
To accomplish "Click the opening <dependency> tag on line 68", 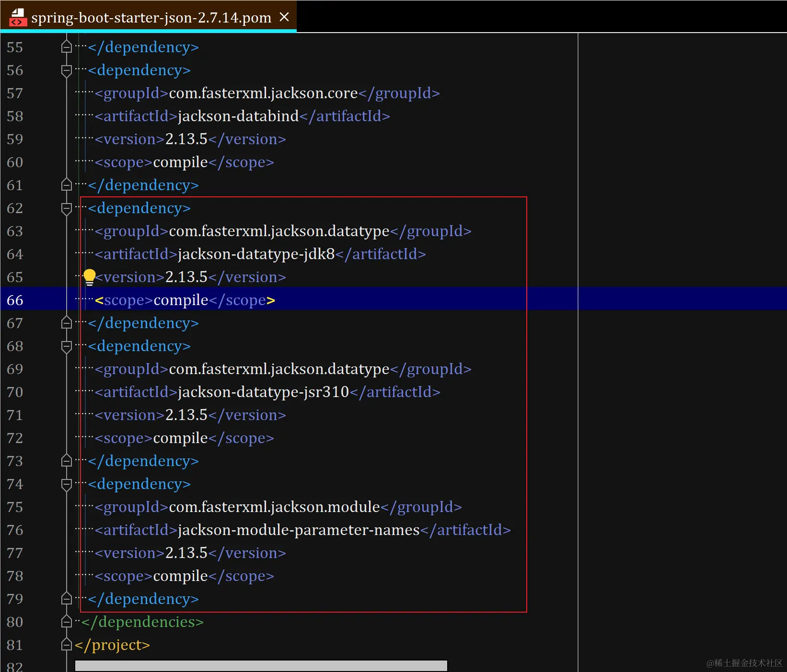I will [139, 346].
